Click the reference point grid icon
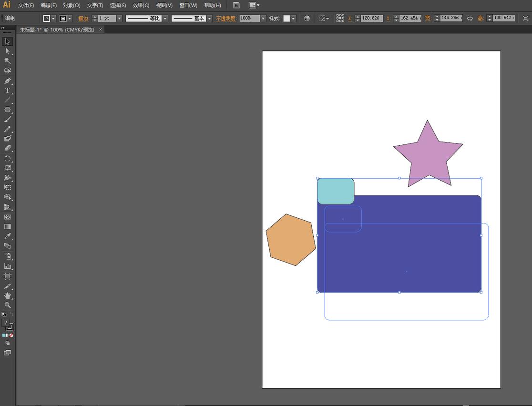This screenshot has height=406, width=532. point(340,18)
